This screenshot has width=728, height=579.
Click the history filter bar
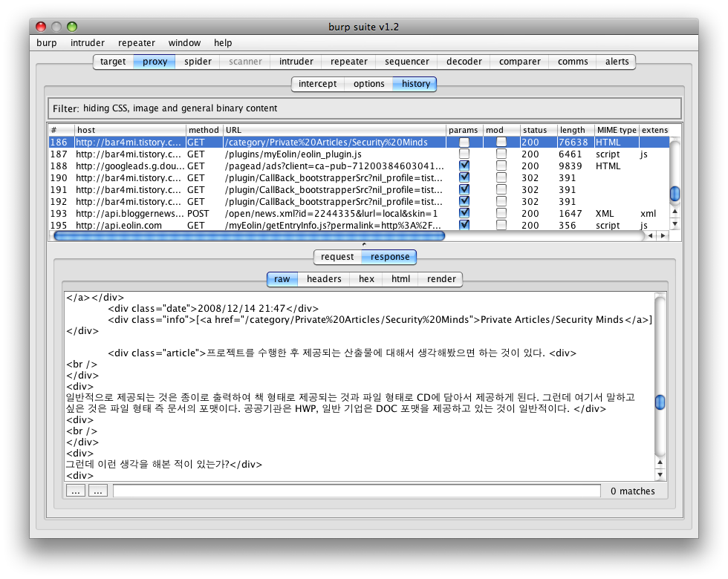click(x=365, y=108)
